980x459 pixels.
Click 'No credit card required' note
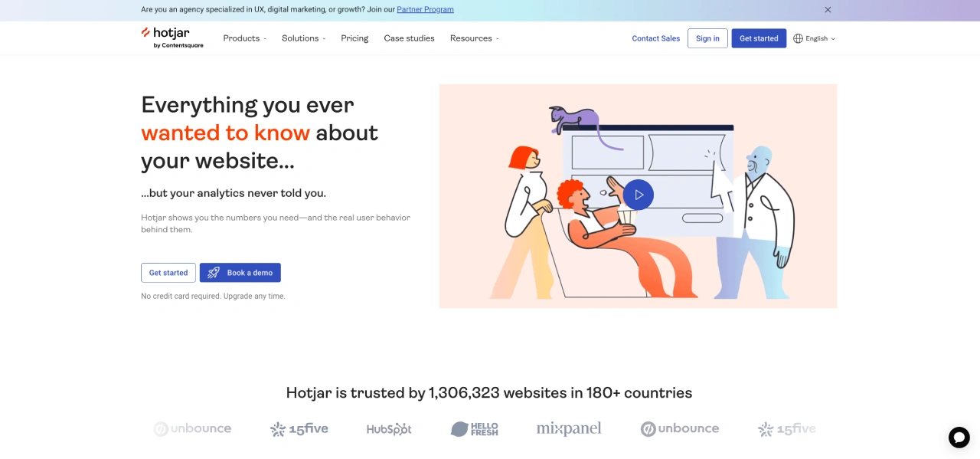pos(213,296)
